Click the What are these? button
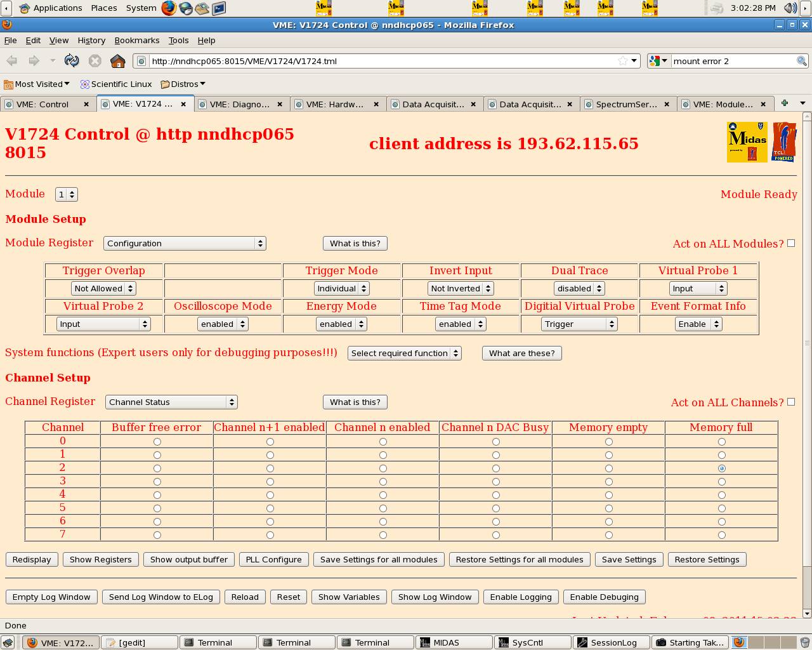812x650 pixels. 521,353
